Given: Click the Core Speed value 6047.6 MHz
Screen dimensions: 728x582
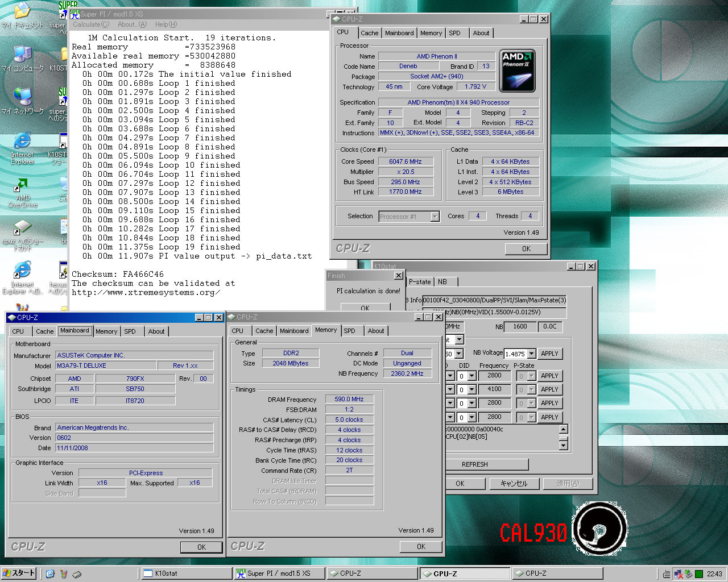Looking at the screenshot, I should (x=406, y=161).
